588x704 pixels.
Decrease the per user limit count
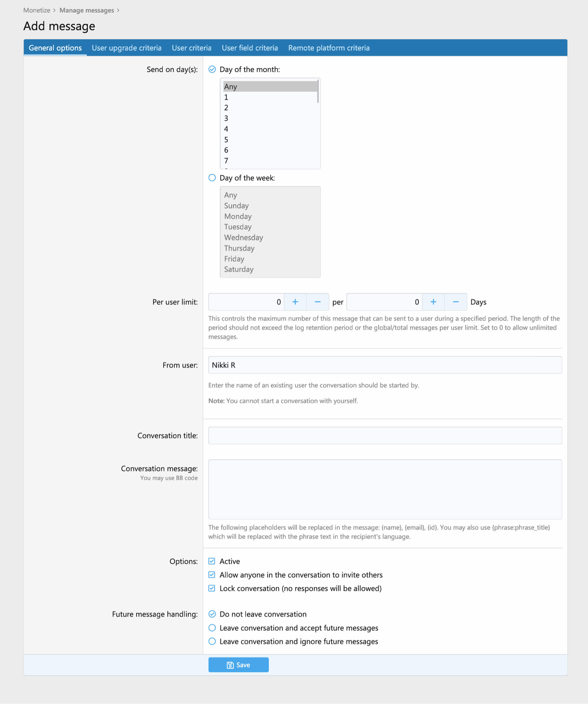318,302
